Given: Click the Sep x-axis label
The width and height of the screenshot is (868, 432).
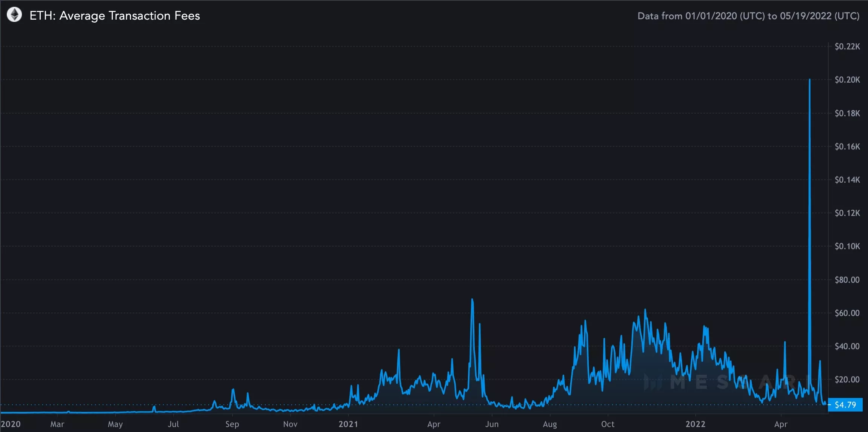Looking at the screenshot, I should (x=232, y=424).
